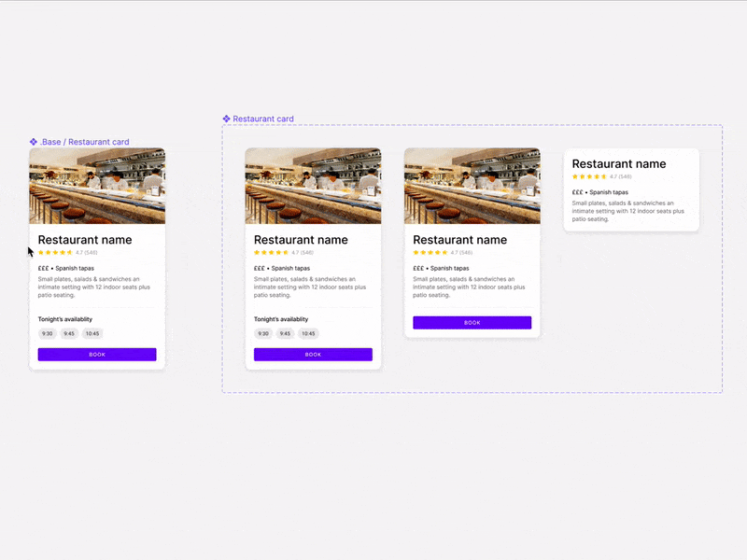Click the stars in the variant with availability times

tap(271, 252)
